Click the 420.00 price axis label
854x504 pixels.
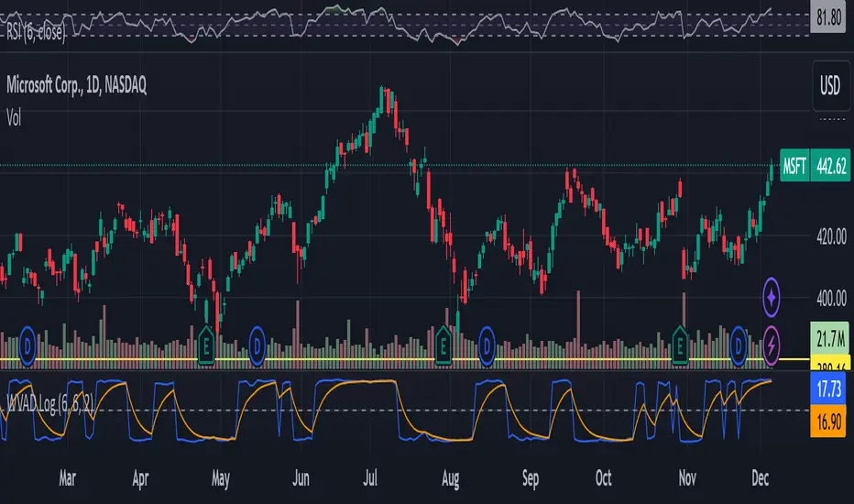pyautogui.click(x=831, y=237)
